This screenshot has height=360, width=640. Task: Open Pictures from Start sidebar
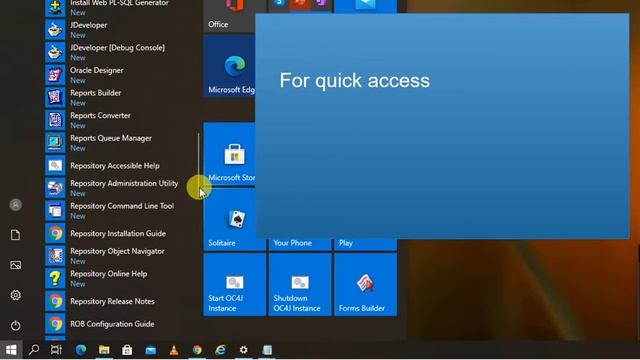16,265
